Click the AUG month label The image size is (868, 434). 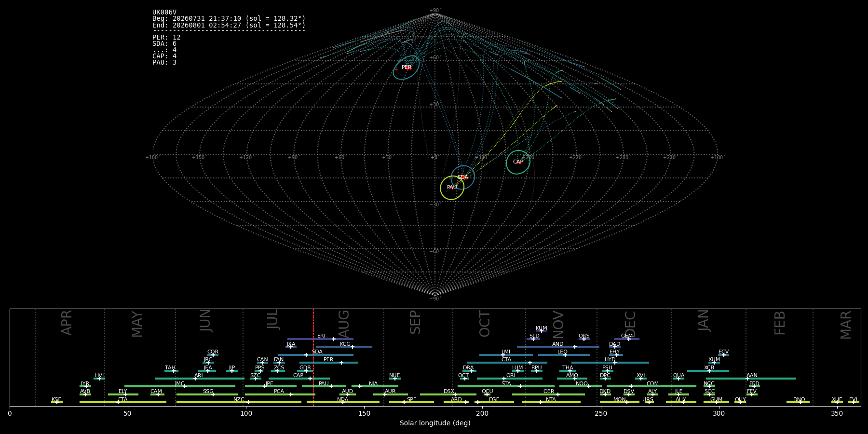[344, 324]
